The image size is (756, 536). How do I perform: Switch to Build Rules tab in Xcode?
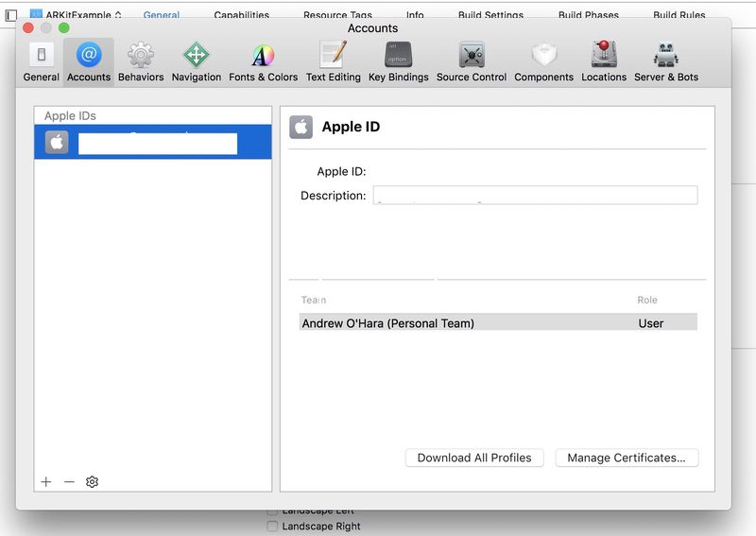[679, 15]
